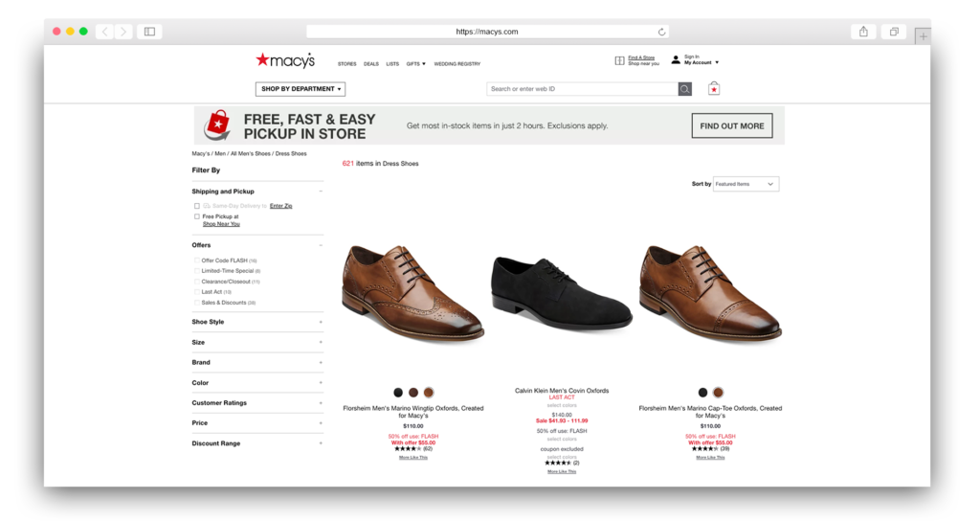Click More Like This under Cap-Toe Oxfords

click(x=711, y=458)
